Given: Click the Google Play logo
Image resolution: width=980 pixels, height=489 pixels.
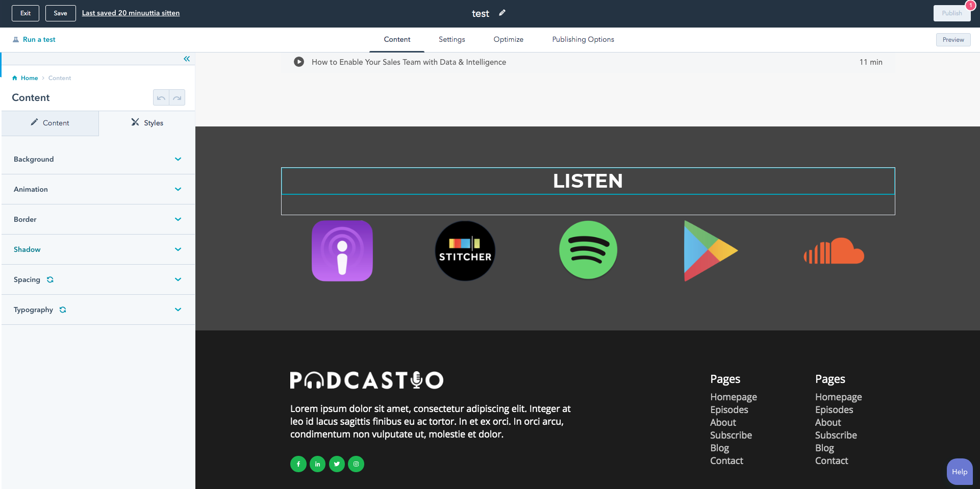Looking at the screenshot, I should (711, 250).
